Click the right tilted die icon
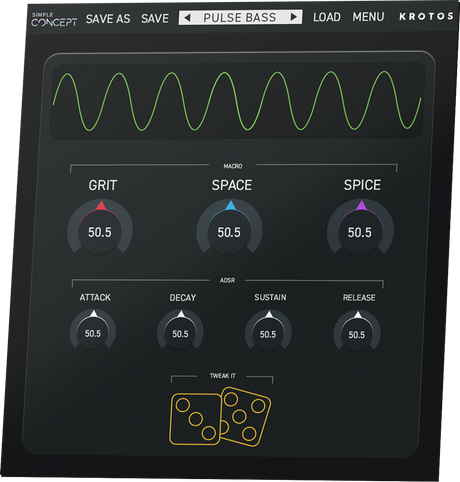Image resolution: width=460 pixels, height=482 pixels. [x=245, y=417]
